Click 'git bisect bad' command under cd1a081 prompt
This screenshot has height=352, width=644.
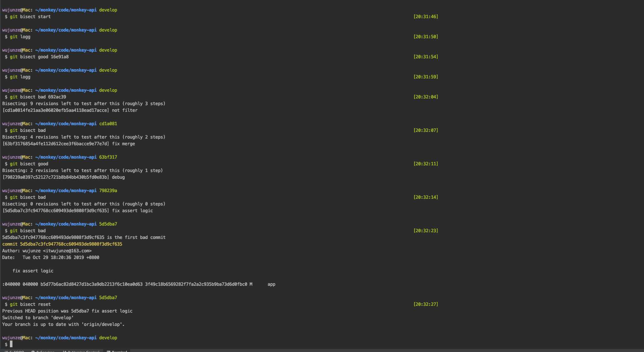click(28, 130)
